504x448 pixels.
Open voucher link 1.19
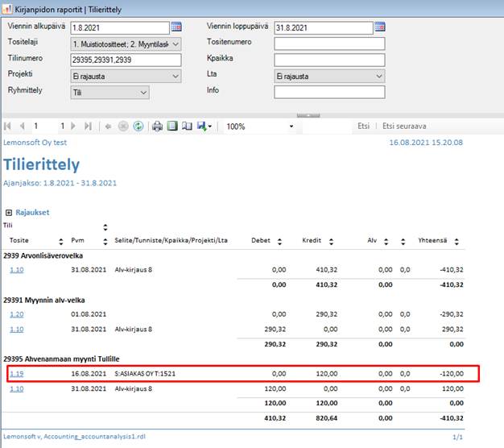click(x=16, y=374)
